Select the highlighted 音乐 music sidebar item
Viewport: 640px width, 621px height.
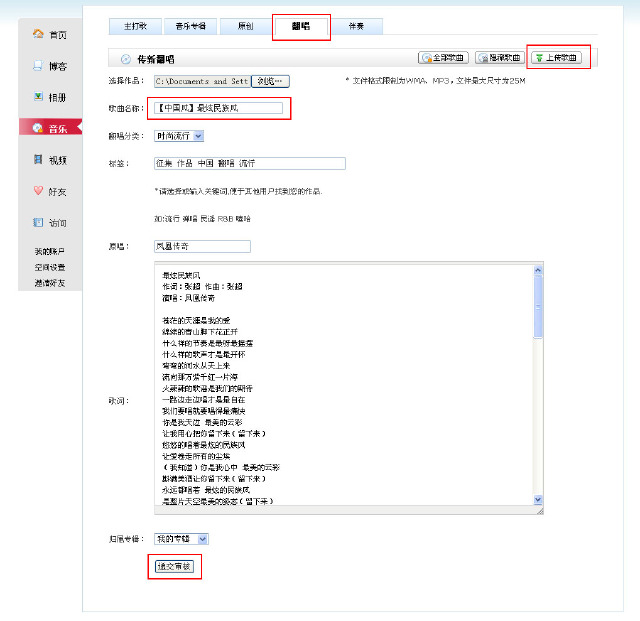point(50,128)
